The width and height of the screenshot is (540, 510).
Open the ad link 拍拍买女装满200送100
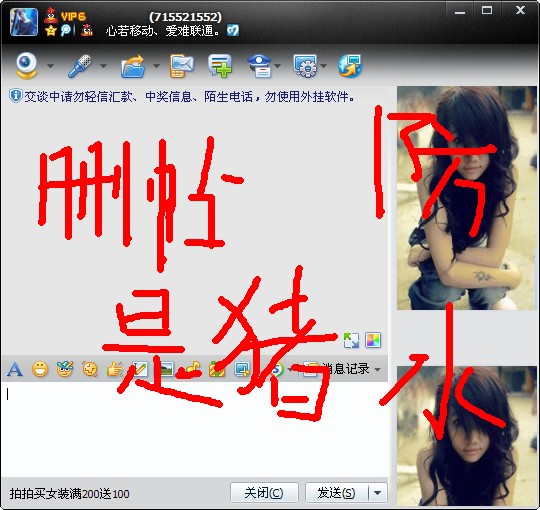(69, 494)
